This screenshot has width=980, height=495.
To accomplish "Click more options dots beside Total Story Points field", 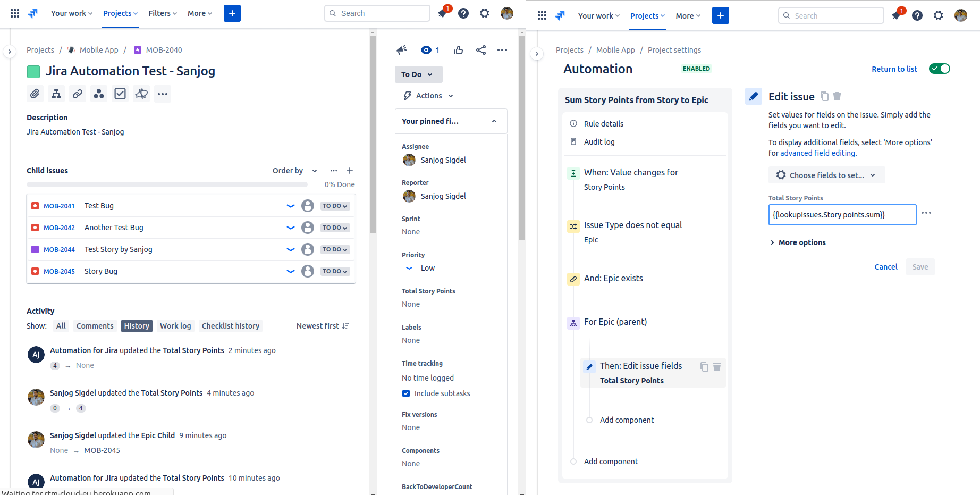I will tap(926, 213).
